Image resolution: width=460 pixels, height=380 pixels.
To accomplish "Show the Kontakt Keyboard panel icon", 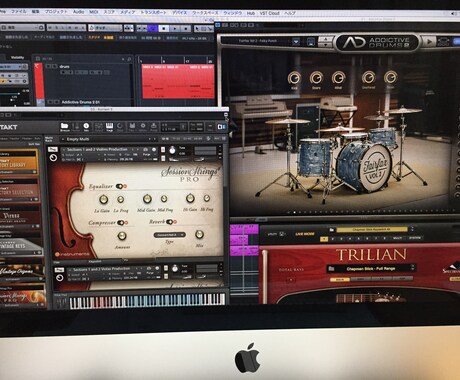I will point(109,127).
